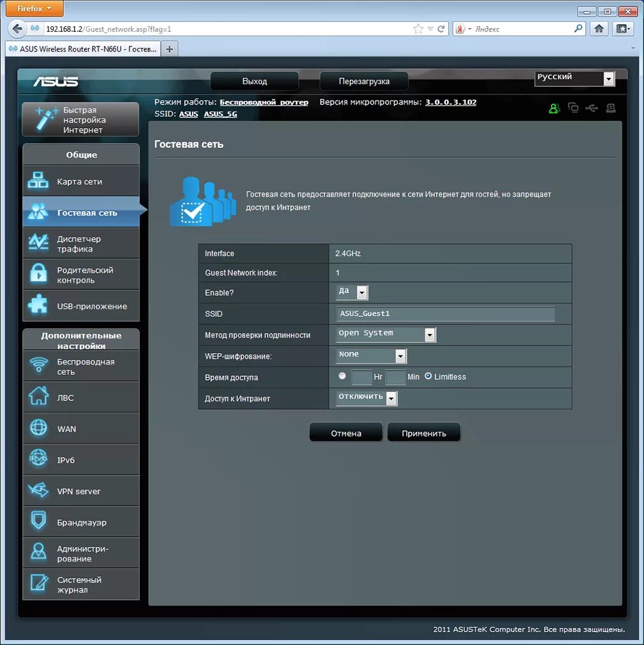The height and width of the screenshot is (645, 644).
Task: Open traffic manager via its graph icon
Action: (38, 243)
